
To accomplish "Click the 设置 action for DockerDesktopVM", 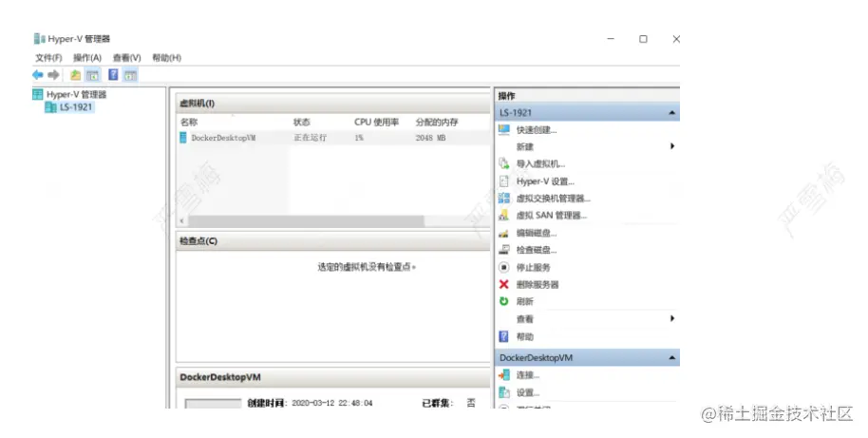I will pyautogui.click(x=528, y=392).
